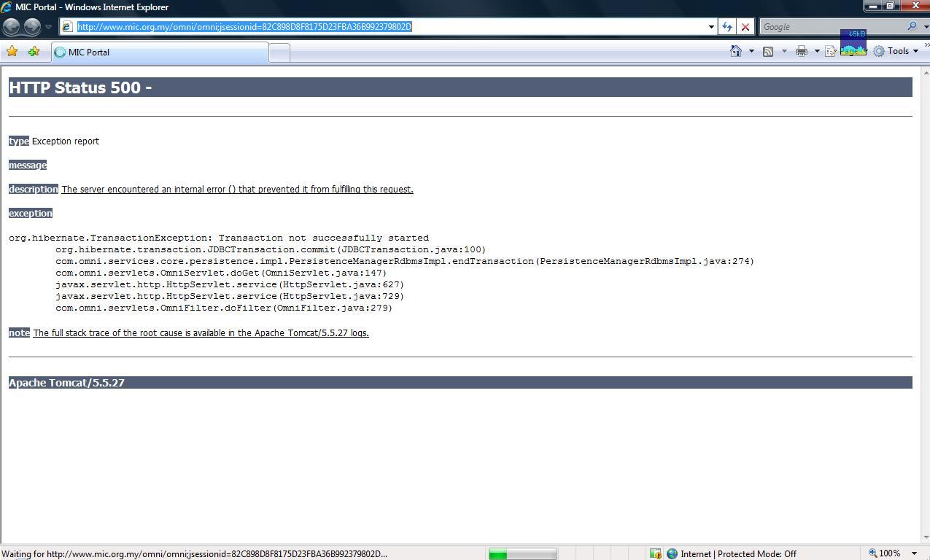Open the Tools menu
Screen dimensions: 930x560
[896, 51]
